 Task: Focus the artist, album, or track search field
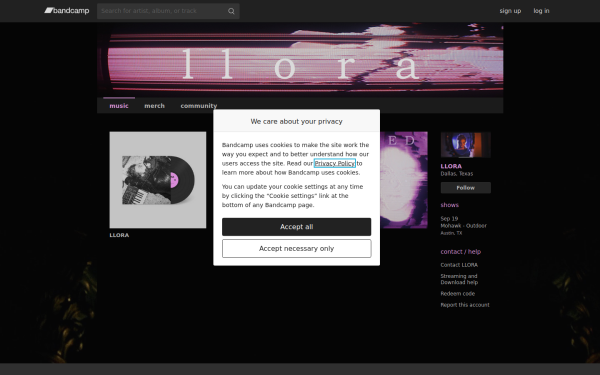168,11
